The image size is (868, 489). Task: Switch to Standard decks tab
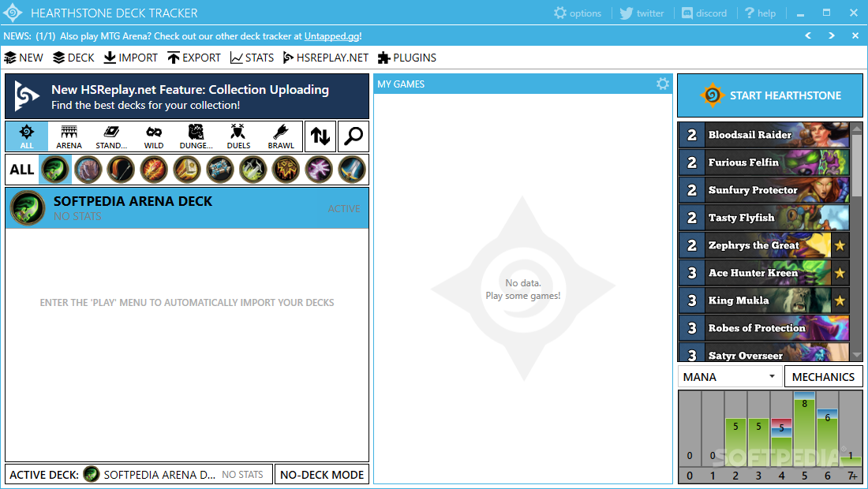111,136
